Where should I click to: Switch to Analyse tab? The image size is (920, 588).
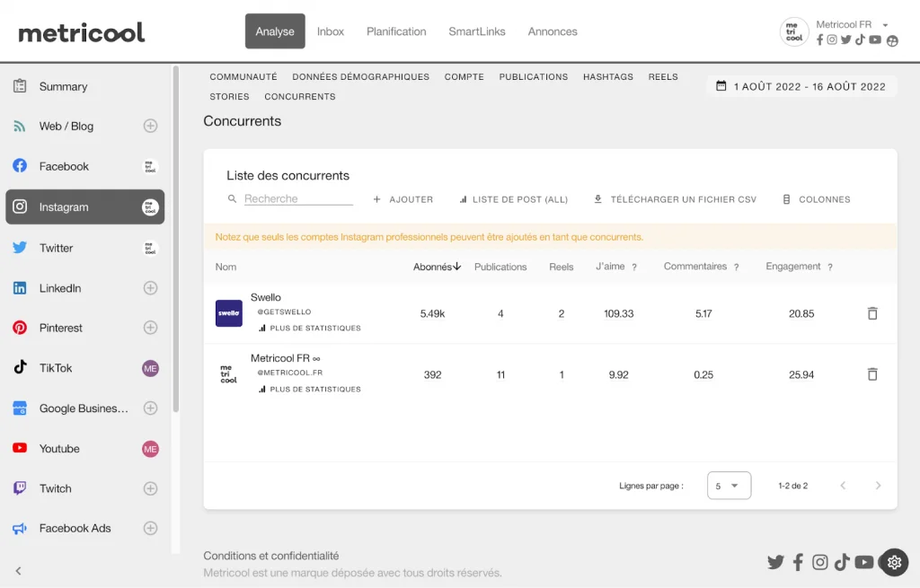(275, 31)
